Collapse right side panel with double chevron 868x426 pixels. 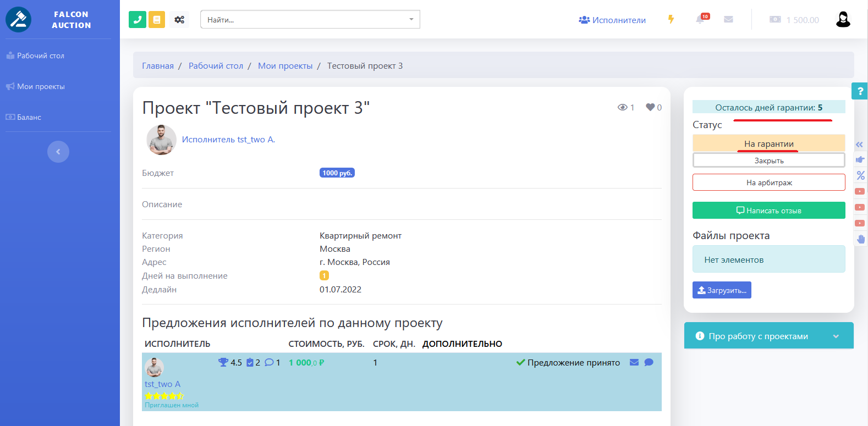pyautogui.click(x=859, y=144)
